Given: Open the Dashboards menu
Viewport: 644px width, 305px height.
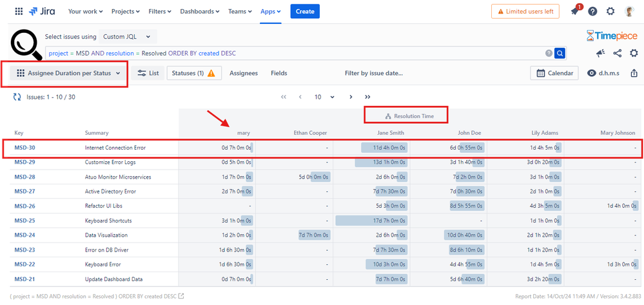Looking at the screenshot, I should point(200,12).
